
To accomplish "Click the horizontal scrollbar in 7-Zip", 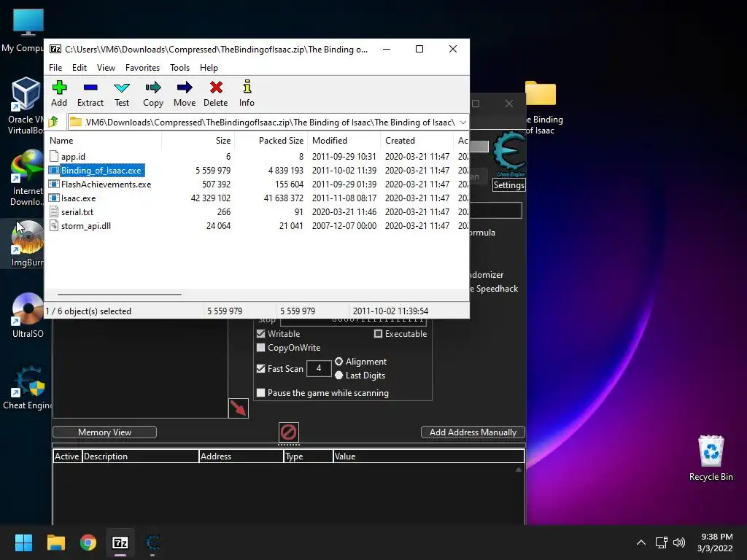I will pyautogui.click(x=119, y=295).
